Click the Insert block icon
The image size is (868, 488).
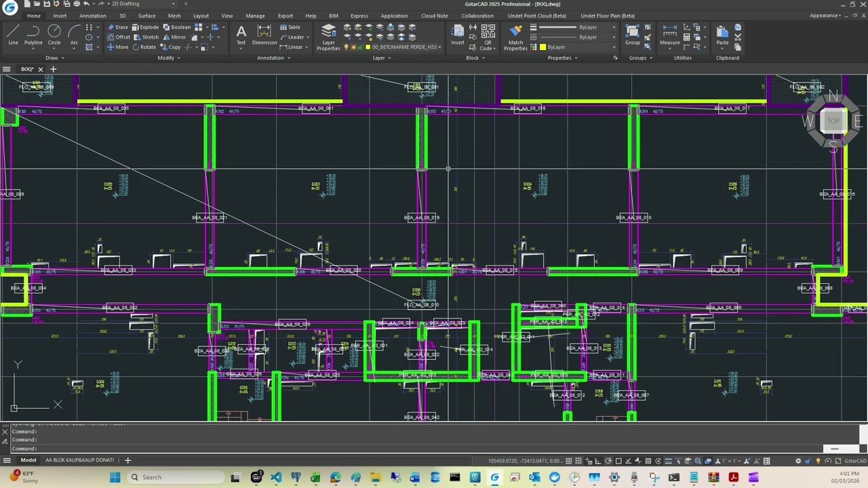(x=458, y=35)
